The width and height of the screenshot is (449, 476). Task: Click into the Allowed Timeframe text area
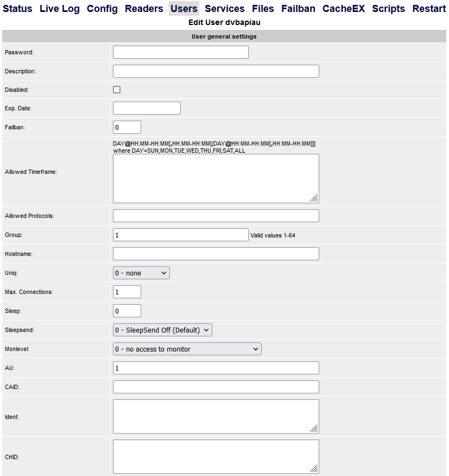[216, 178]
